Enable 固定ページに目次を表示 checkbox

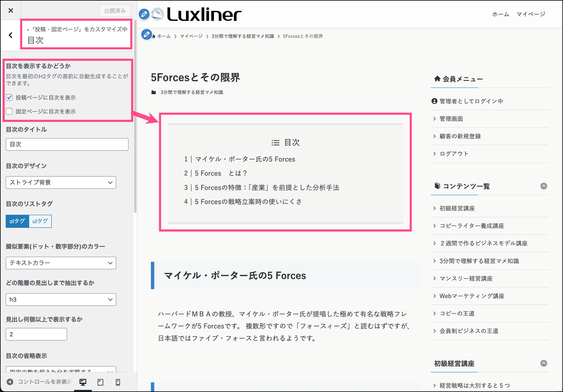(x=9, y=111)
